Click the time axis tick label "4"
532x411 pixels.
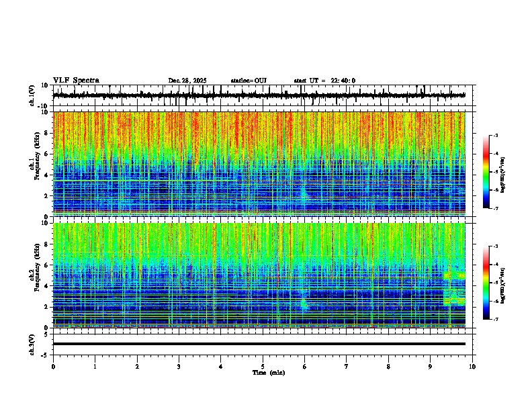pyautogui.click(x=221, y=367)
